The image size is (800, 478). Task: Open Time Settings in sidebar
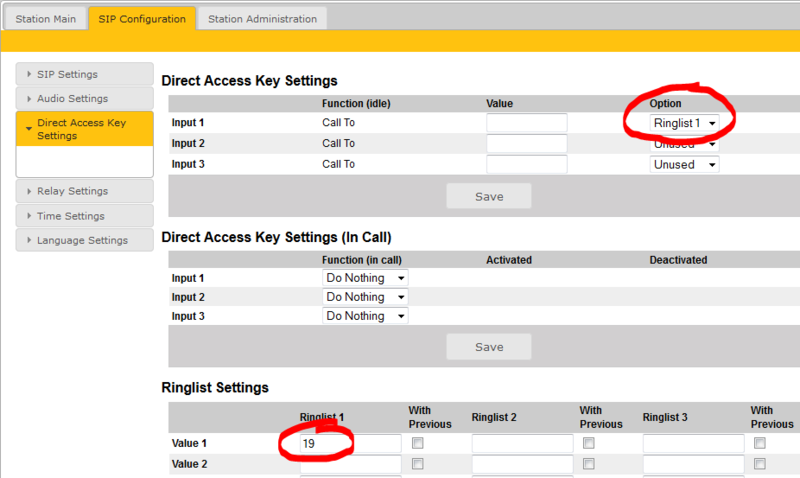[x=84, y=216]
